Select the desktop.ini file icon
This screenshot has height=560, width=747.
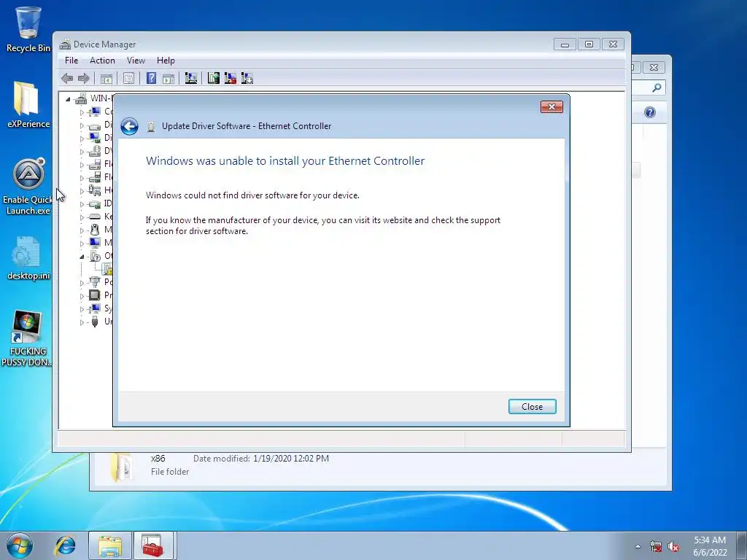28,258
